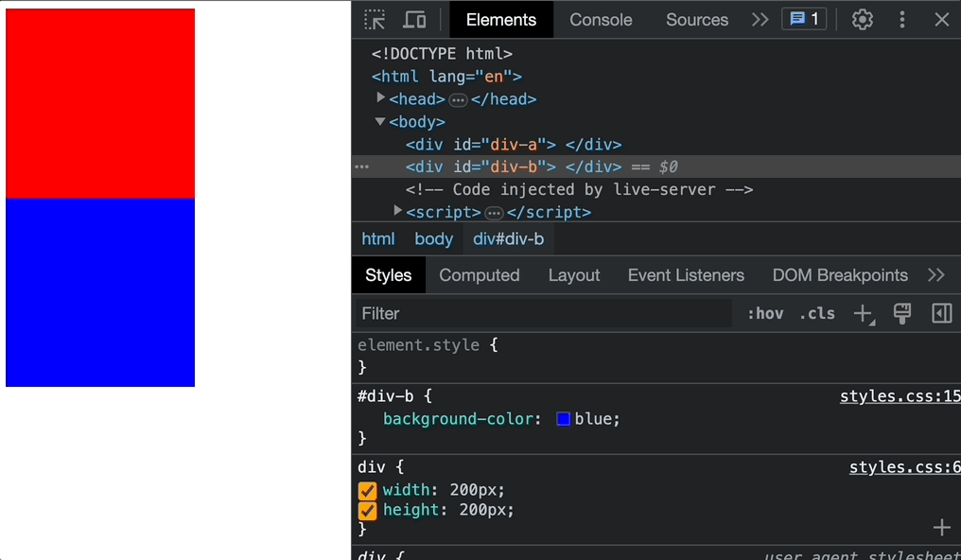Screen dimensions: 961x560
Task: Open the Computed styles tab
Action: [479, 275]
